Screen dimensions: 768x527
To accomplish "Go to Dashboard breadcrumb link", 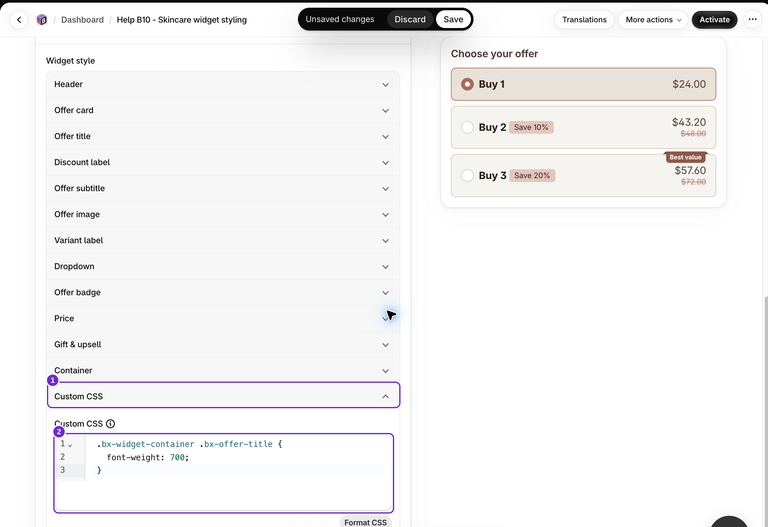I will point(82,20).
